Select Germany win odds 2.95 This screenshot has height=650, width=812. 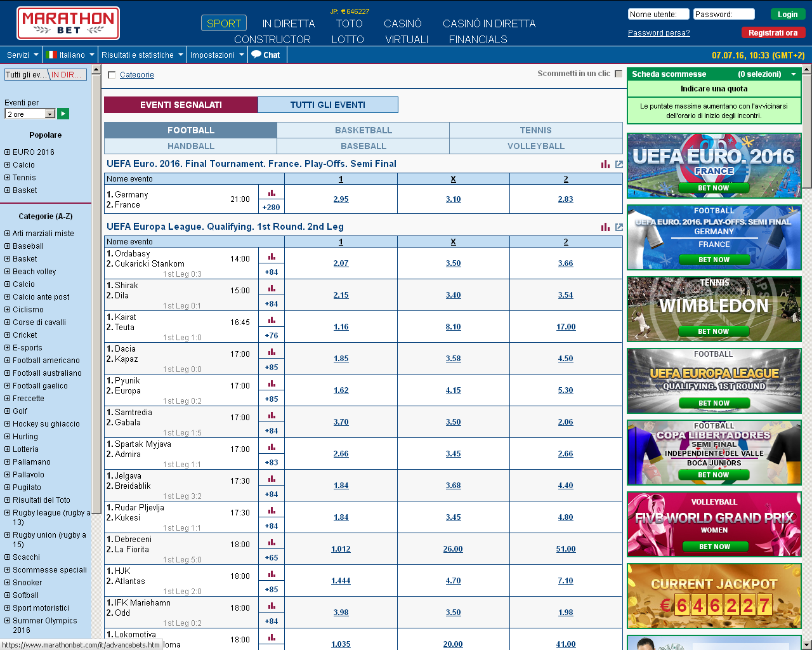[x=341, y=199]
